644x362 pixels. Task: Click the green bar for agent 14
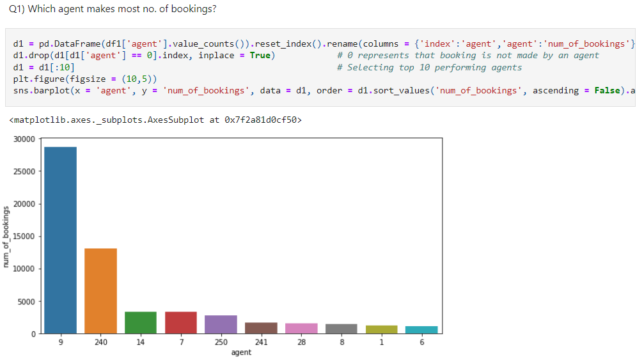pos(141,322)
